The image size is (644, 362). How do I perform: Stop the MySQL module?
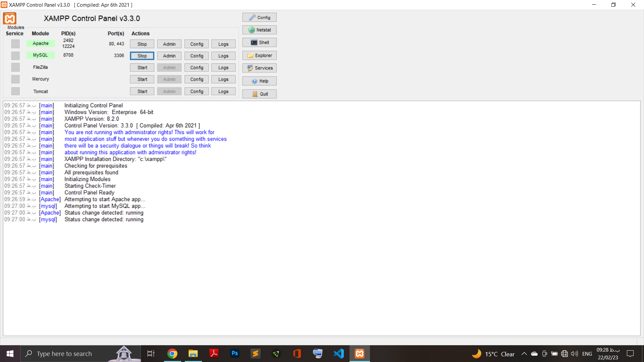click(x=142, y=56)
